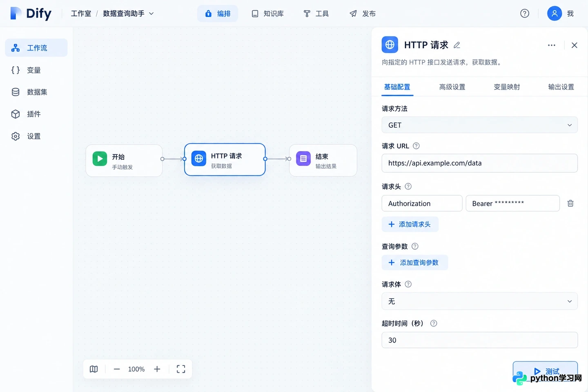Open the 请求体 无 dropdown
Screen dimensions: 588x392
[480, 301]
